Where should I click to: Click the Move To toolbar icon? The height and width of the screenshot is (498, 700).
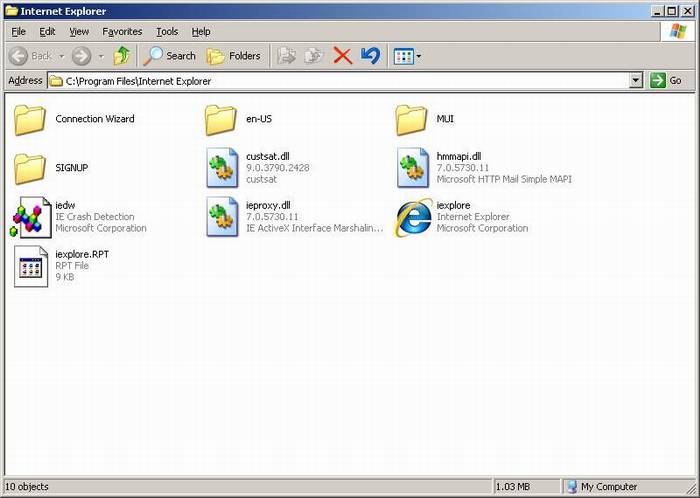pyautogui.click(x=286, y=56)
